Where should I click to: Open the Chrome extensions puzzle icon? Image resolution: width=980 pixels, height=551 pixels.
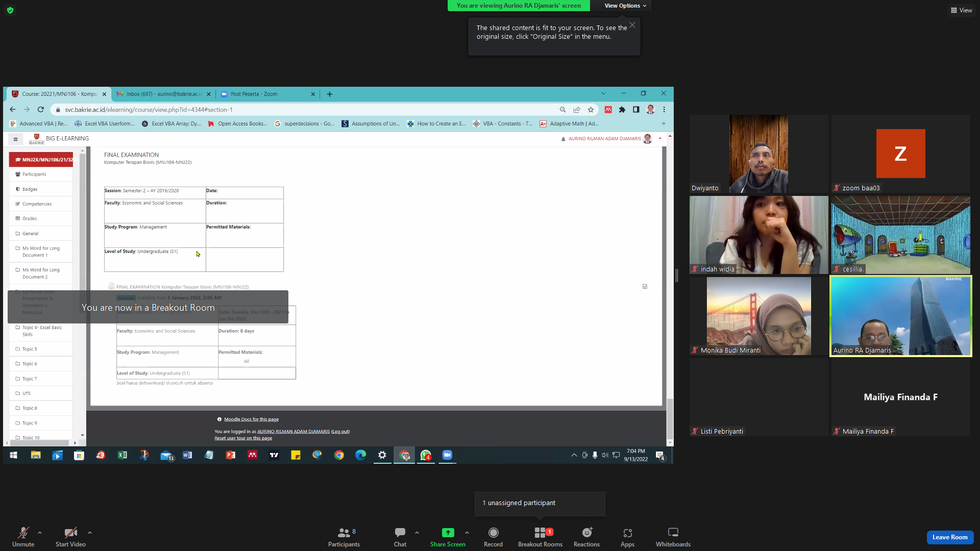tap(622, 110)
